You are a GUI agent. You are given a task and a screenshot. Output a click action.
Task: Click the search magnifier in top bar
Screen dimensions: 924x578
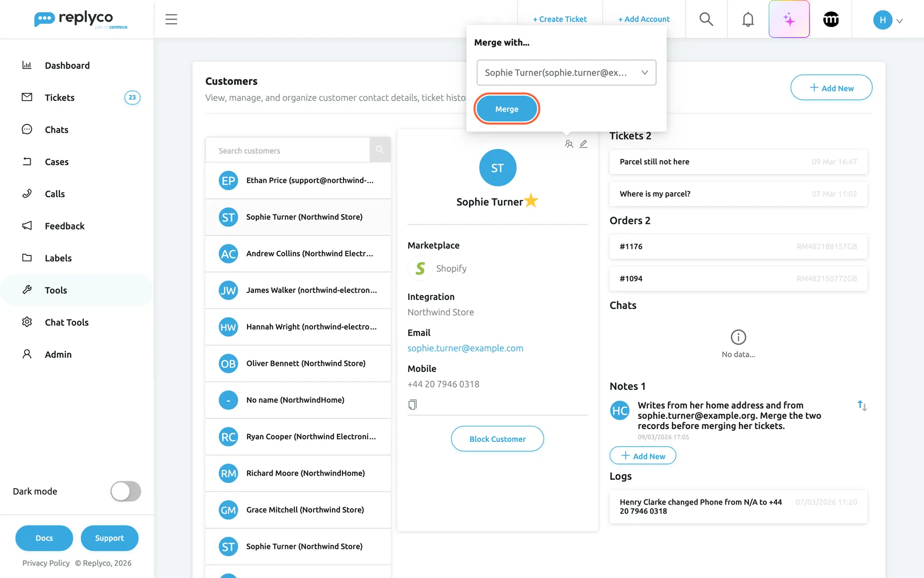(x=706, y=20)
